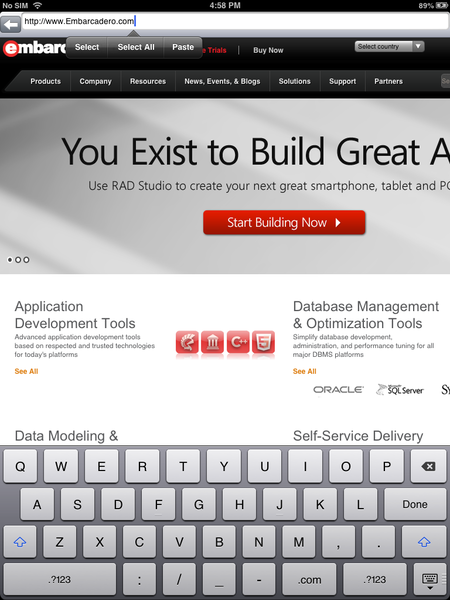Screen dimensions: 450x600
Task: Tap the back arrow button
Action: 10,24
